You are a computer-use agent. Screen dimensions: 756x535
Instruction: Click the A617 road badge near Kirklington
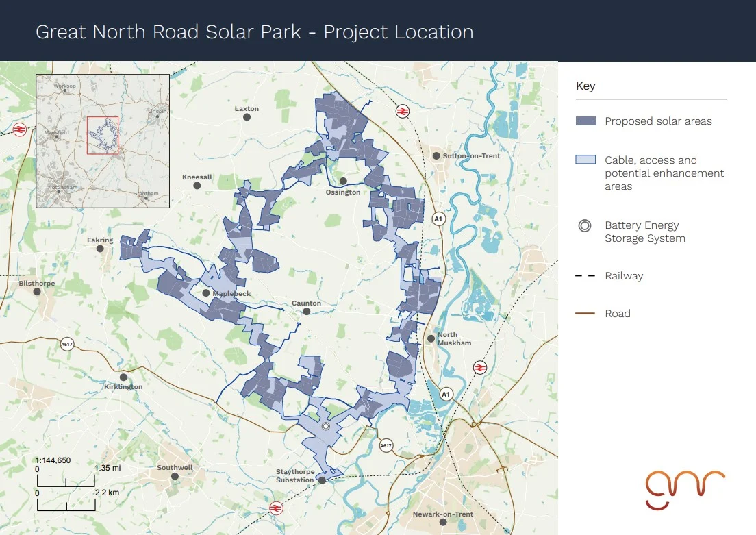click(x=66, y=344)
